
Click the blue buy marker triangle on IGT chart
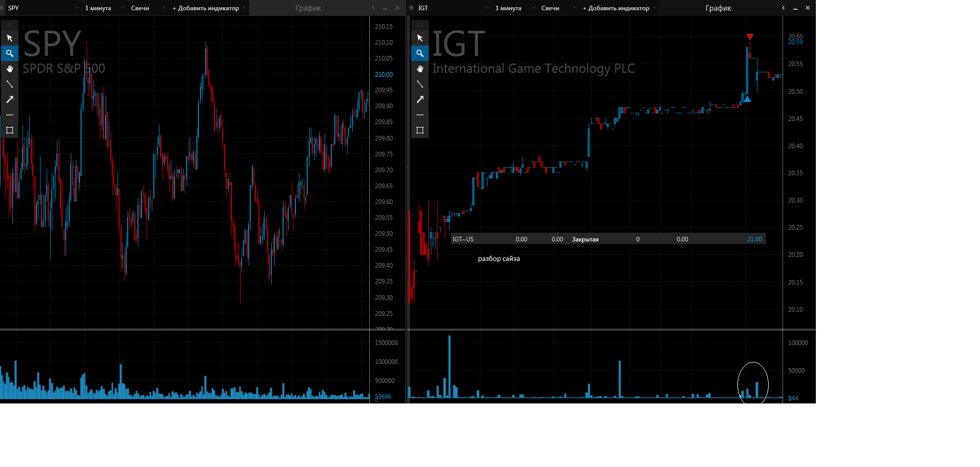coord(748,99)
